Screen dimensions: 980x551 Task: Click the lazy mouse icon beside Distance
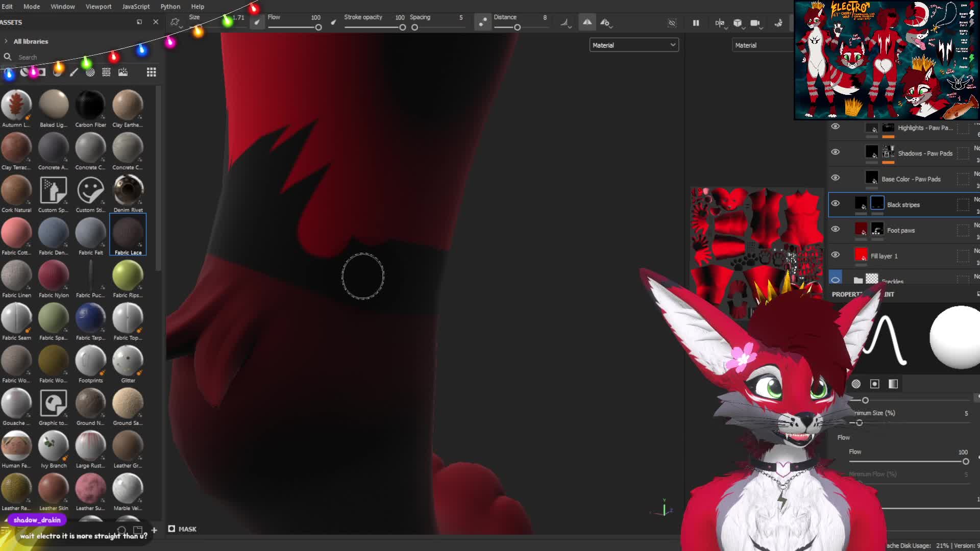482,22
